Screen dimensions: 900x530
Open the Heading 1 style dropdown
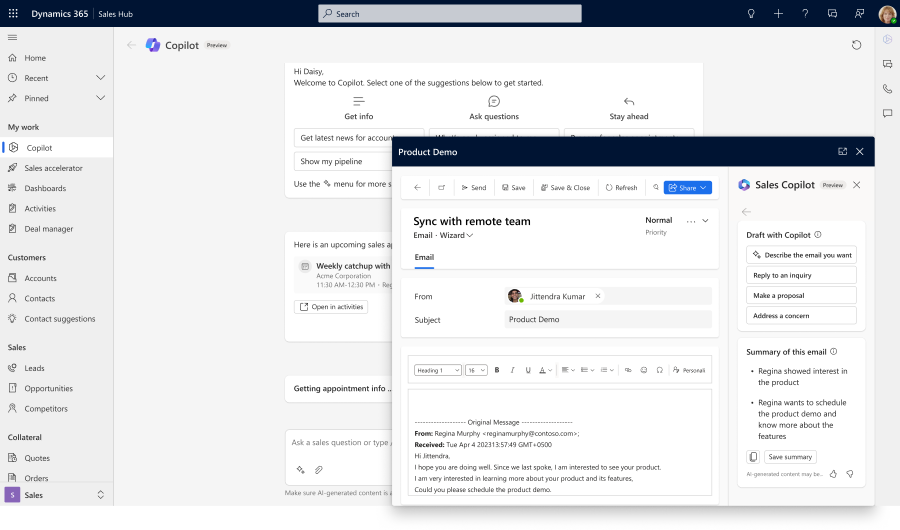tap(437, 370)
